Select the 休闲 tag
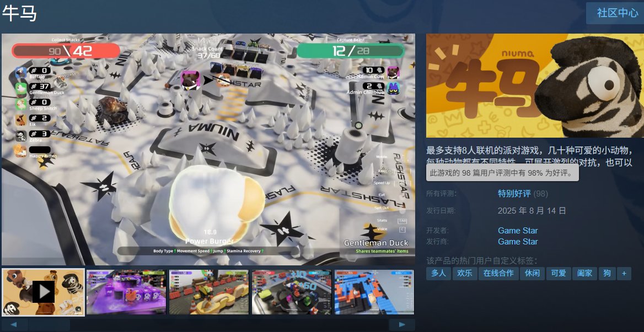This screenshot has width=644, height=332. coord(532,274)
